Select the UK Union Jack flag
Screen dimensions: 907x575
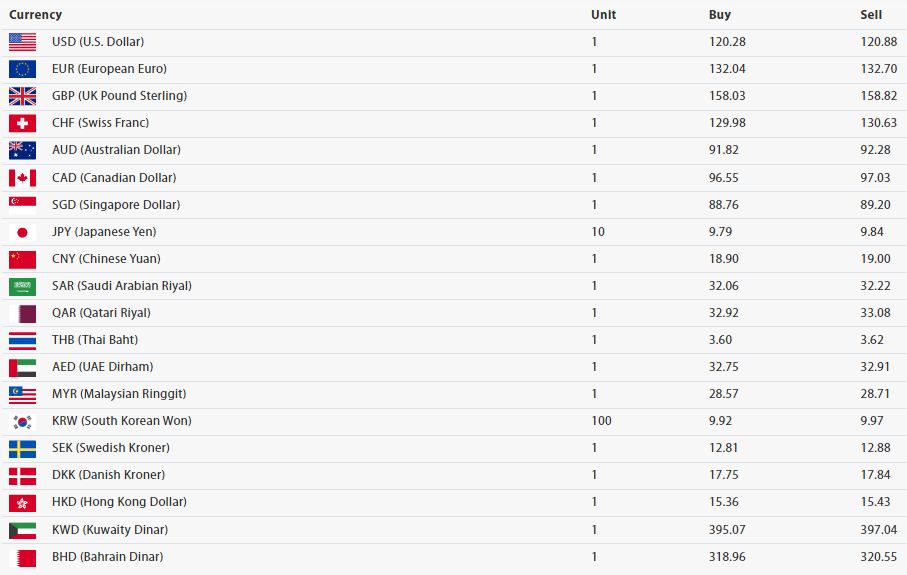tap(23, 96)
